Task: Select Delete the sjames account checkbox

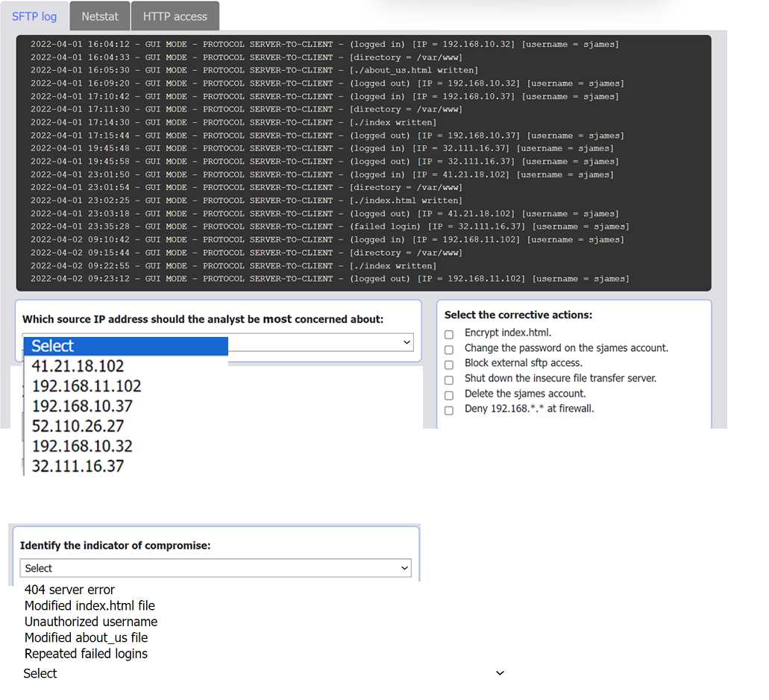Action: point(449,395)
